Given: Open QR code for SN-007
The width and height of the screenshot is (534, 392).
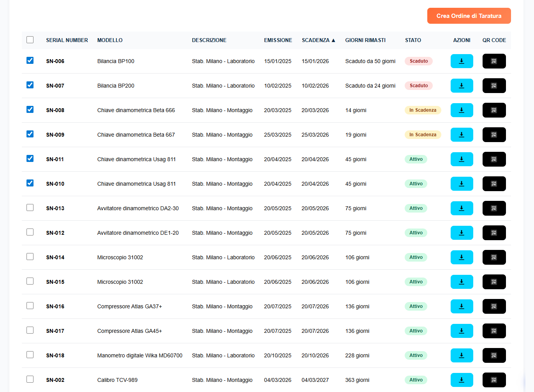Looking at the screenshot, I should [x=494, y=86].
